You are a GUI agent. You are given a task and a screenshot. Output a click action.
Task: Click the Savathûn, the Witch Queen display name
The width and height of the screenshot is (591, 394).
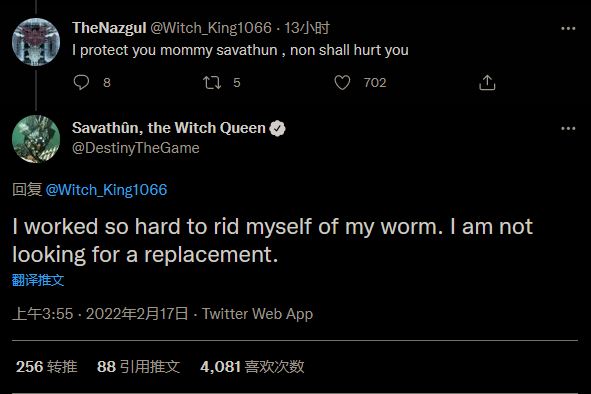click(169, 128)
